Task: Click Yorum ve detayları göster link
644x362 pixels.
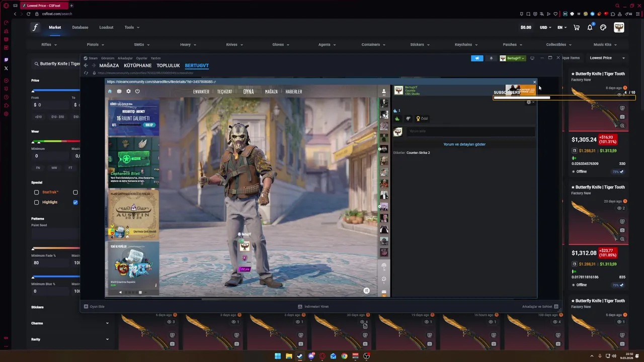Action: [464, 144]
